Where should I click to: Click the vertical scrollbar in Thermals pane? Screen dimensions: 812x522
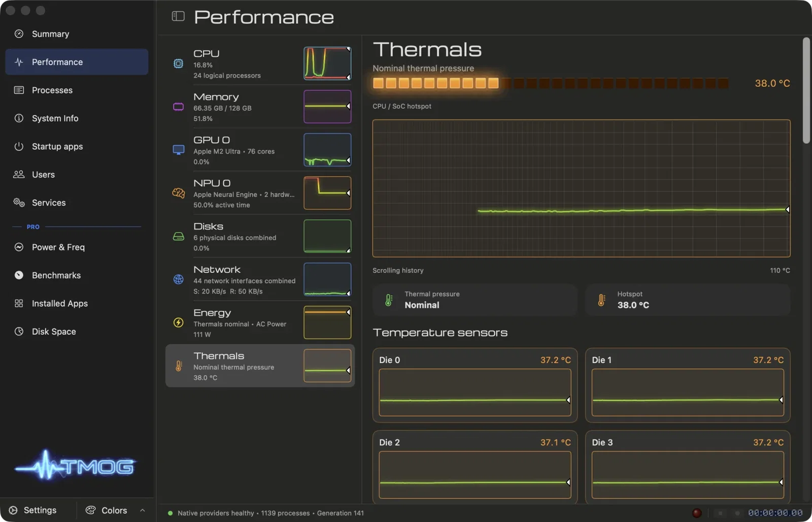[x=806, y=90]
